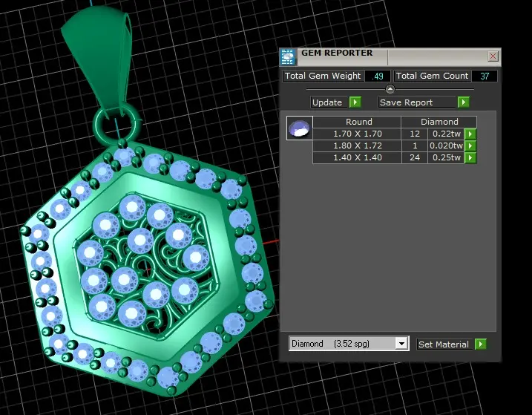Click green arrow on the 0.020tw row
The width and height of the screenshot is (532, 415).
click(x=470, y=146)
